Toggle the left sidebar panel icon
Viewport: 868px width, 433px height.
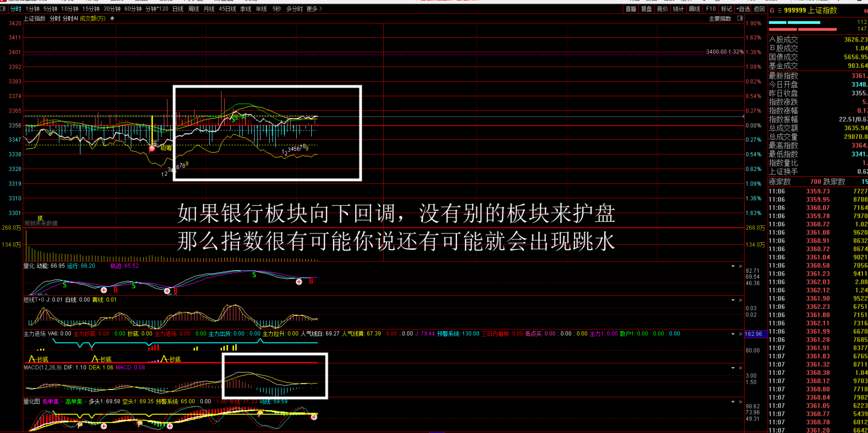pos(3,9)
